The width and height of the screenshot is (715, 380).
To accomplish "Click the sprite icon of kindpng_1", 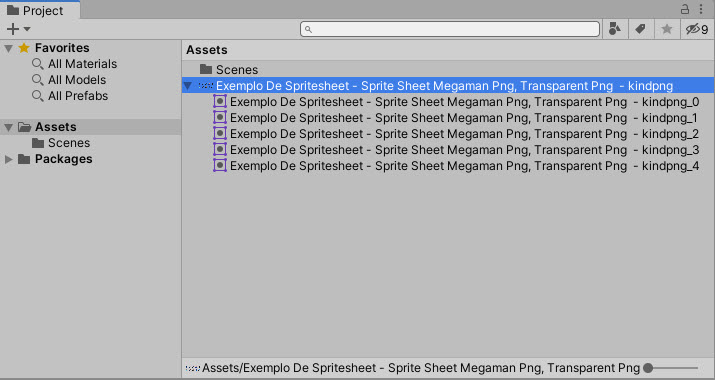I will [x=220, y=117].
